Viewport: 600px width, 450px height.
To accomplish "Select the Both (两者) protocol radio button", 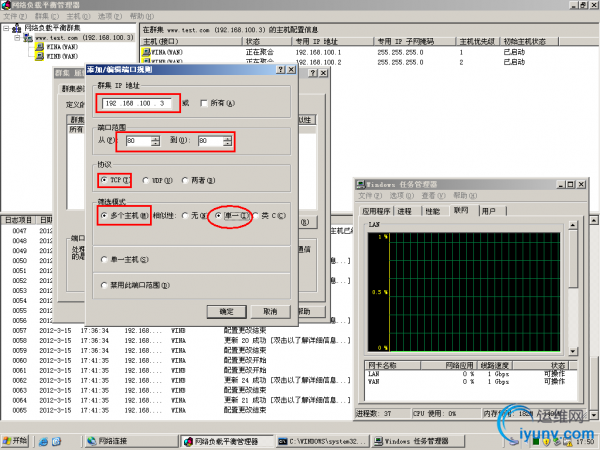I will [x=185, y=180].
